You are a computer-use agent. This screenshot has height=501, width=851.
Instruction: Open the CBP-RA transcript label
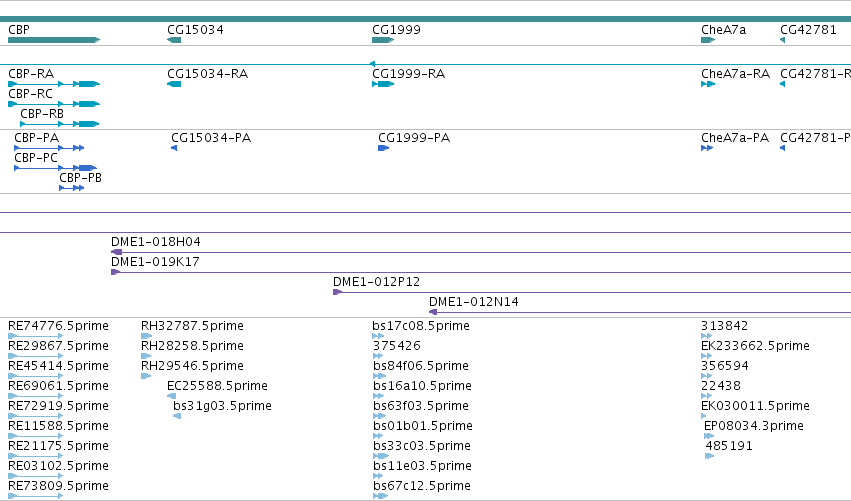tap(31, 74)
